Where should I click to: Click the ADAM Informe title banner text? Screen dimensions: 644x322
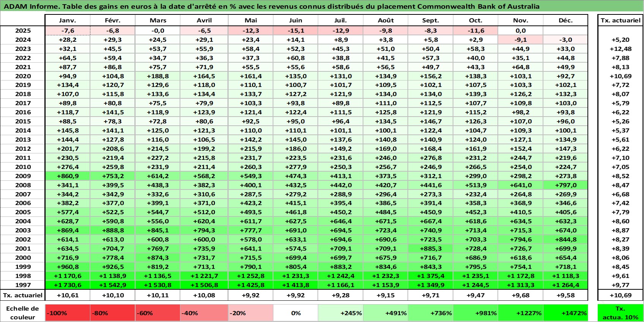pyautogui.click(x=271, y=6)
